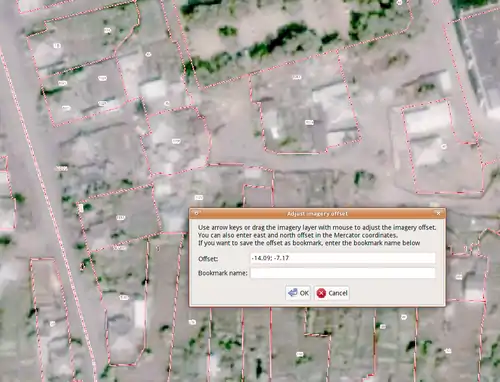500x382 pixels.
Task: Confirm the imagery offset with OK
Action: pyautogui.click(x=298, y=293)
